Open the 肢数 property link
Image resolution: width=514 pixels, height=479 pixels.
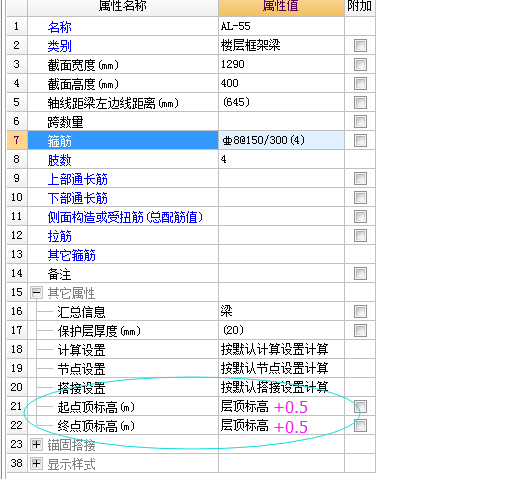coord(60,160)
